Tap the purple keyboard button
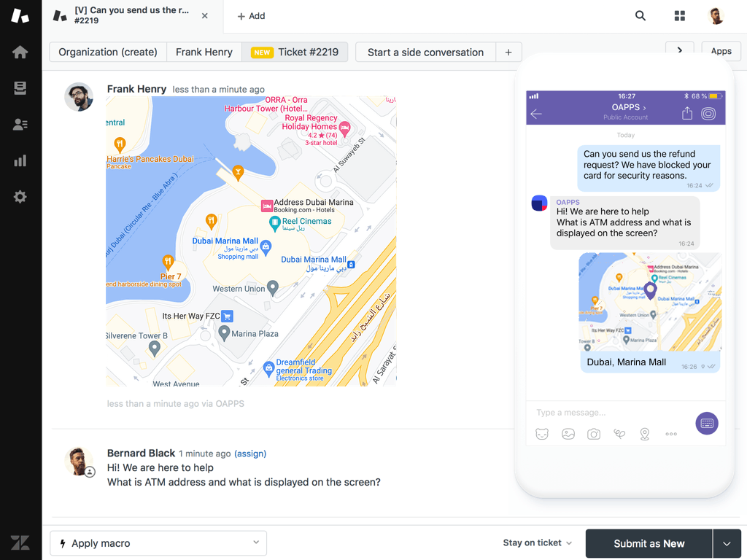 (706, 423)
